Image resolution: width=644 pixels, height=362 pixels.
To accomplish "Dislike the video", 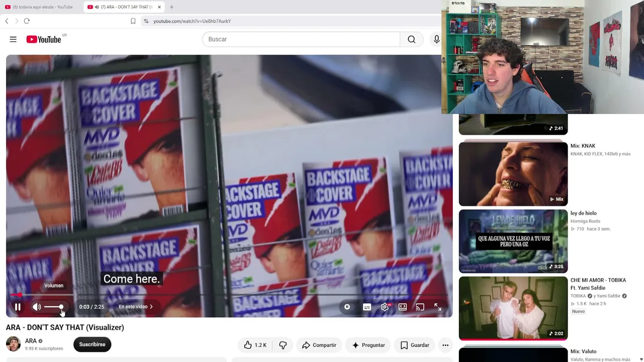I will point(283,345).
